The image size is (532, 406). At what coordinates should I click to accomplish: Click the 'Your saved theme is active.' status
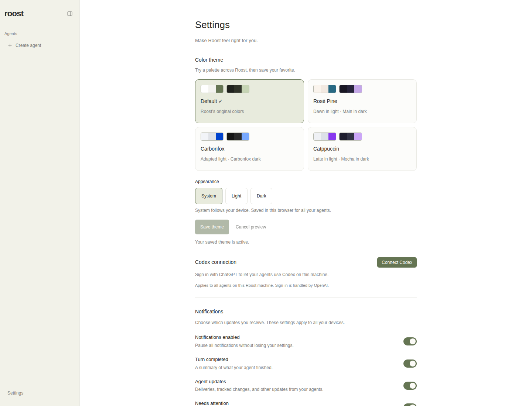[222, 242]
